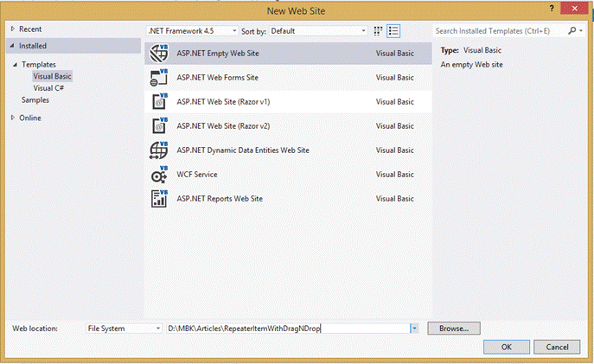Click the web location path field
This screenshot has width=594, height=364.
coord(288,329)
